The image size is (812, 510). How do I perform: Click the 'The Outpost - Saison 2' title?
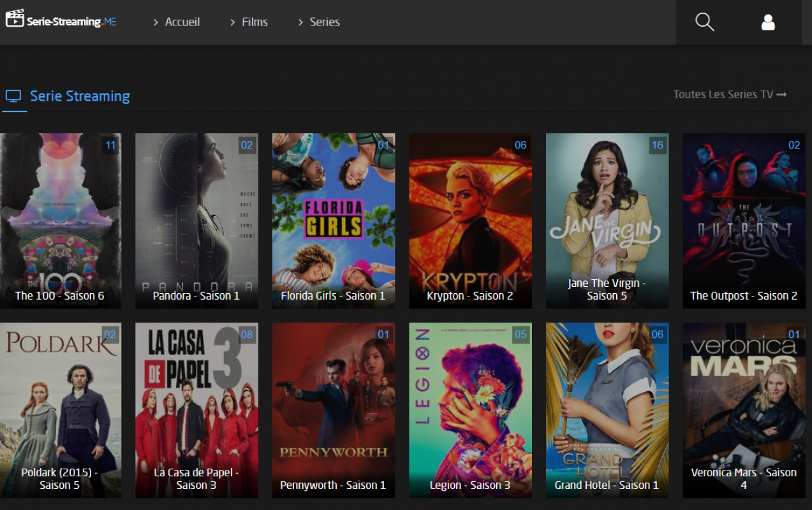tap(744, 296)
